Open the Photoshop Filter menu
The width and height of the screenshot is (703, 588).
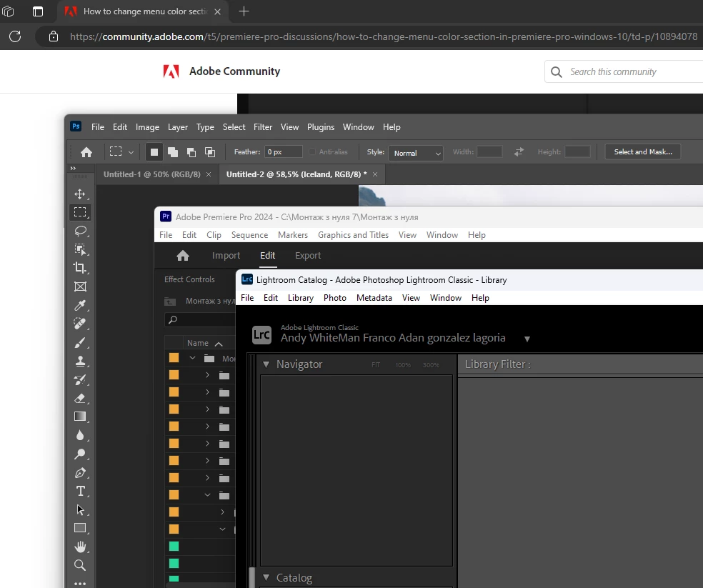pos(263,127)
